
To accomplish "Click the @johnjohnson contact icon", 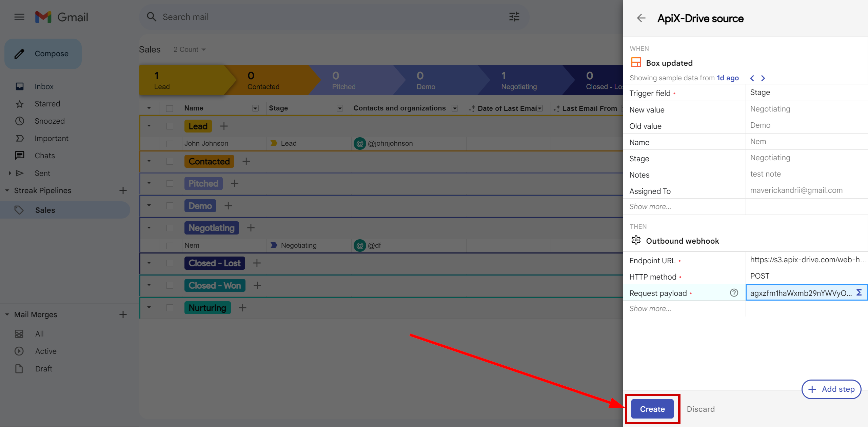I will [360, 143].
